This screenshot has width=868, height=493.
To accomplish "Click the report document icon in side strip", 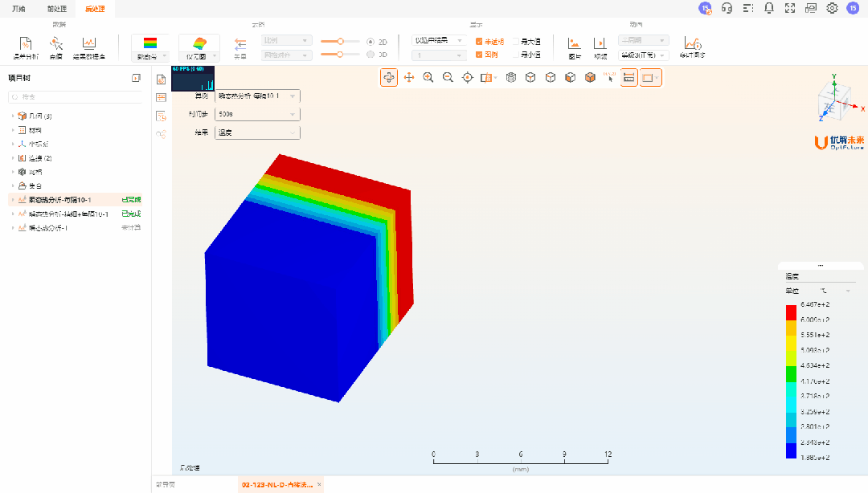I will (161, 79).
